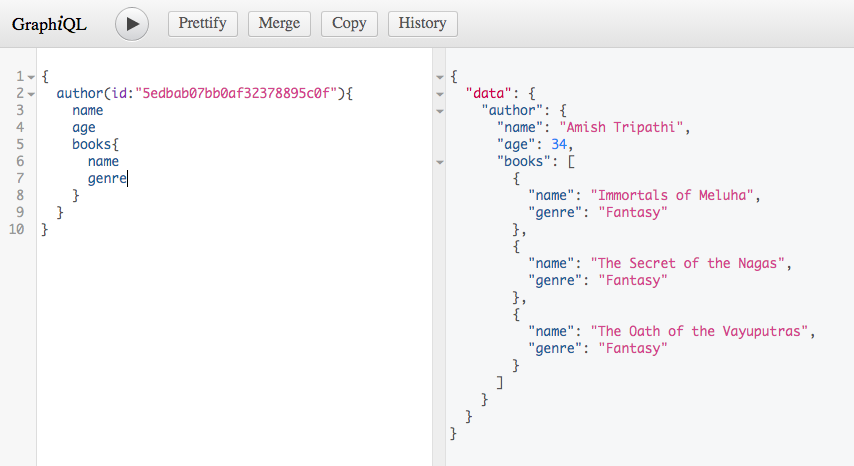Click the Prettify button
854x466 pixels.
(203, 23)
